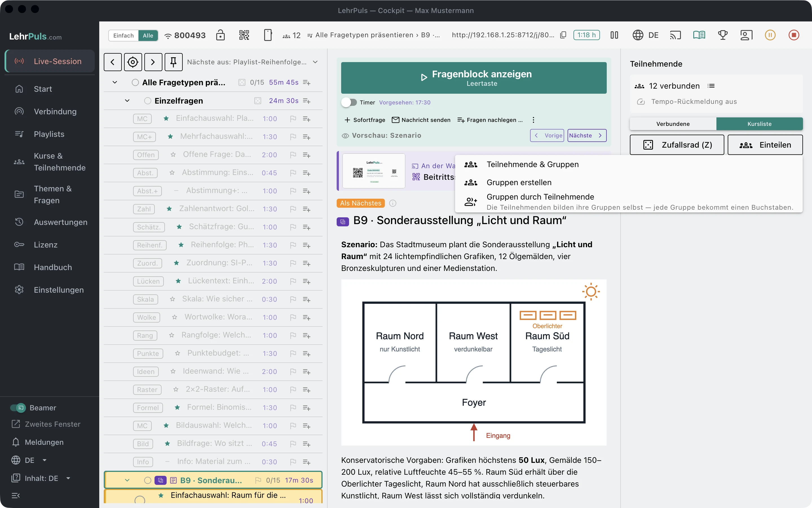The width and height of the screenshot is (812, 508).
Task: Open the Inhalt: DE dropdown
Action: (x=41, y=478)
